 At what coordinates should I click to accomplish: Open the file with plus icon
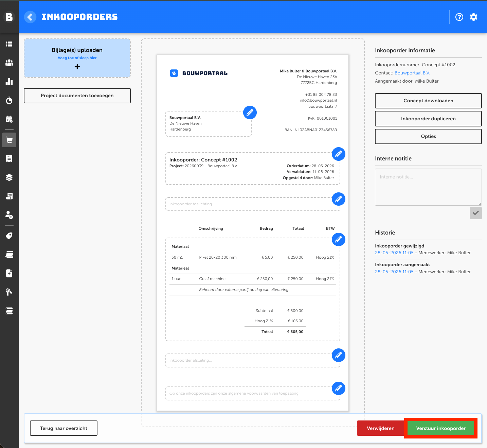[x=9, y=273]
